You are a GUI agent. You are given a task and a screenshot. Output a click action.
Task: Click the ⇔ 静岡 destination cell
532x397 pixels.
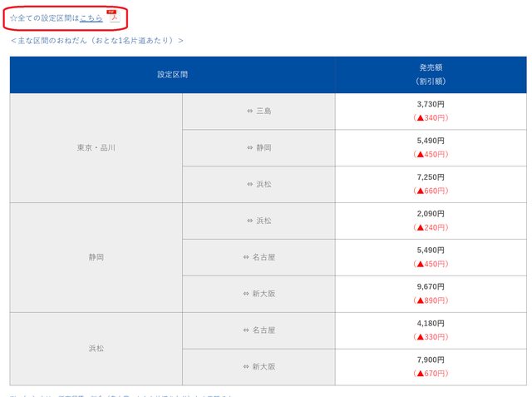(x=259, y=147)
